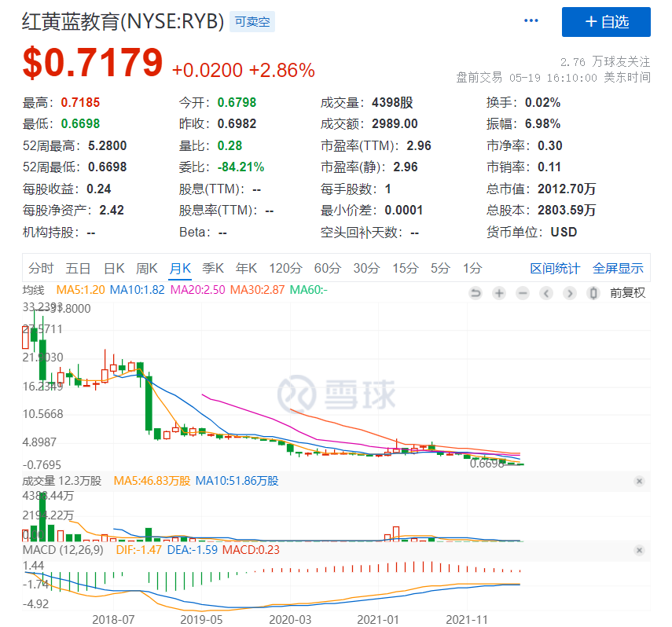This screenshot has width=672, height=627.
Task: Click the chart reset/undo arrow icon
Action: click(475, 293)
